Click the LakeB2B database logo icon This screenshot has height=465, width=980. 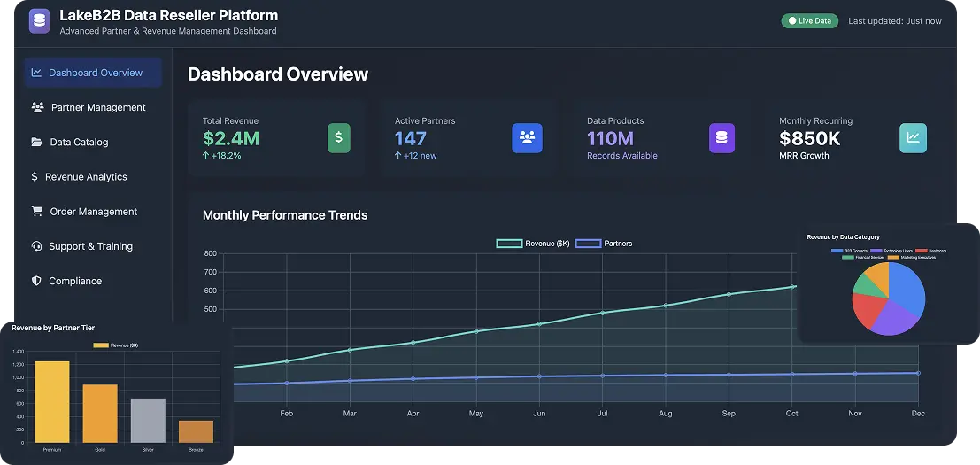(x=39, y=20)
